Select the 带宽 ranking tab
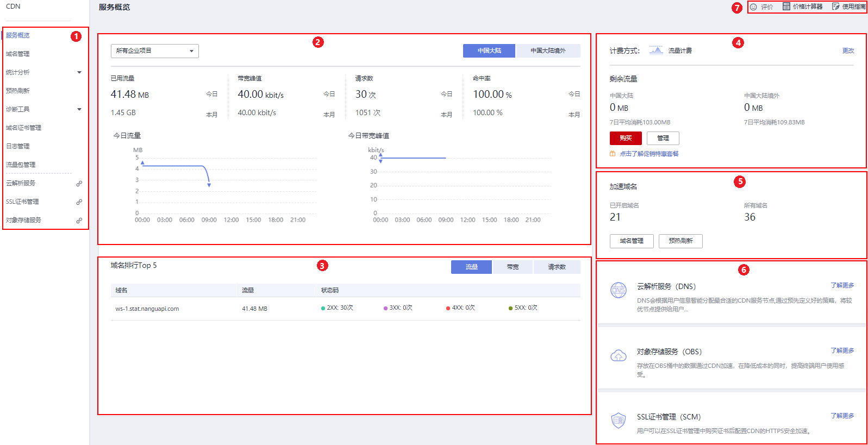The height and width of the screenshot is (445, 868). [513, 267]
